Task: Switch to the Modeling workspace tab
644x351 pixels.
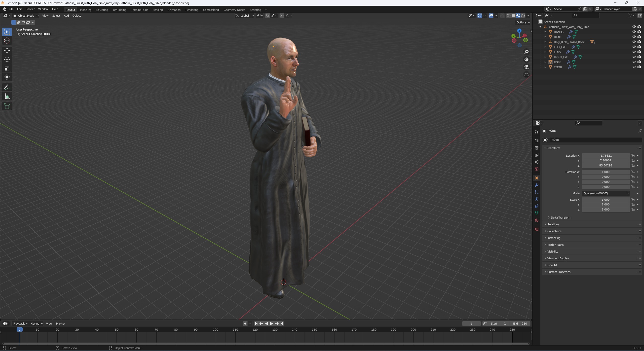Action: [86, 10]
